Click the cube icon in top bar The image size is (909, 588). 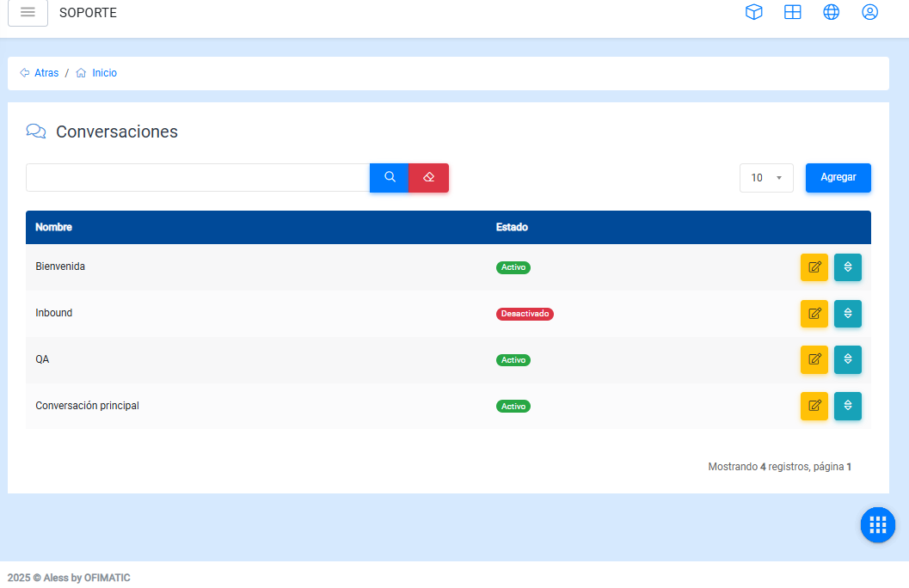point(753,13)
